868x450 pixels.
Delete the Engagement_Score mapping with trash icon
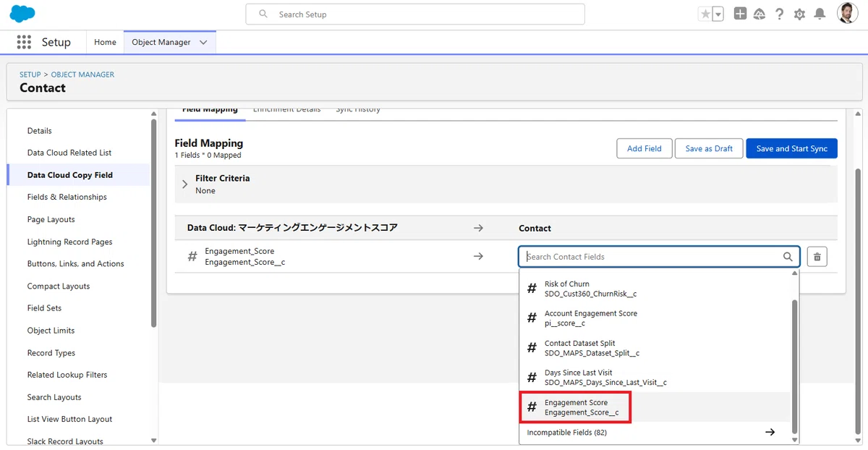(x=817, y=257)
